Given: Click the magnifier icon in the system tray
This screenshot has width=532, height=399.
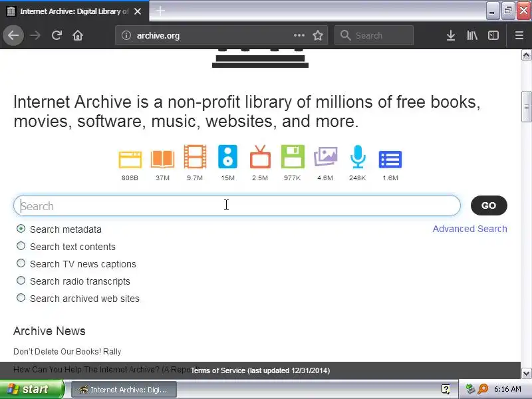Looking at the screenshot, I should click(483, 389).
